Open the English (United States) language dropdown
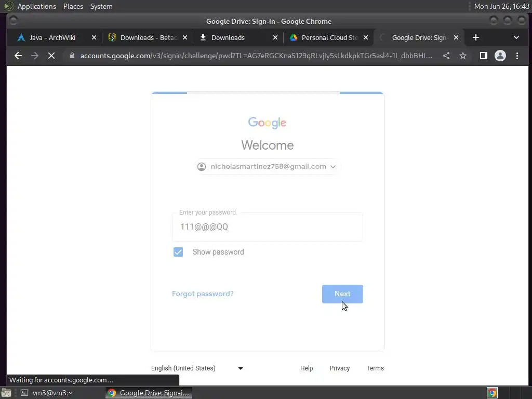The image size is (532, 399). (x=197, y=368)
